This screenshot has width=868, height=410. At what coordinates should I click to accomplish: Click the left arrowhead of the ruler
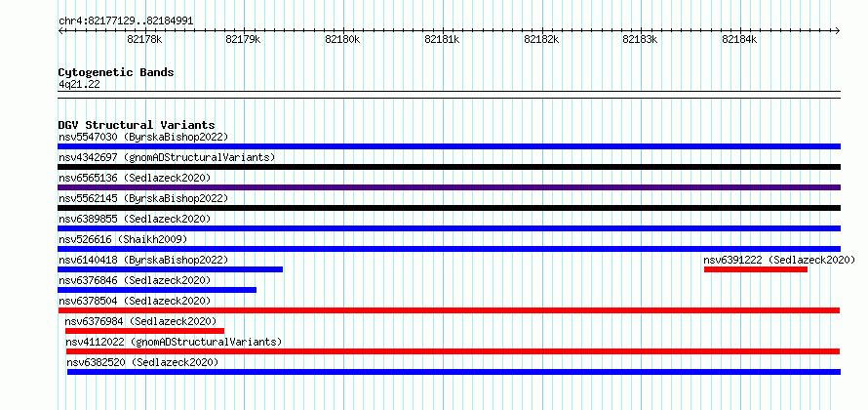[60, 30]
